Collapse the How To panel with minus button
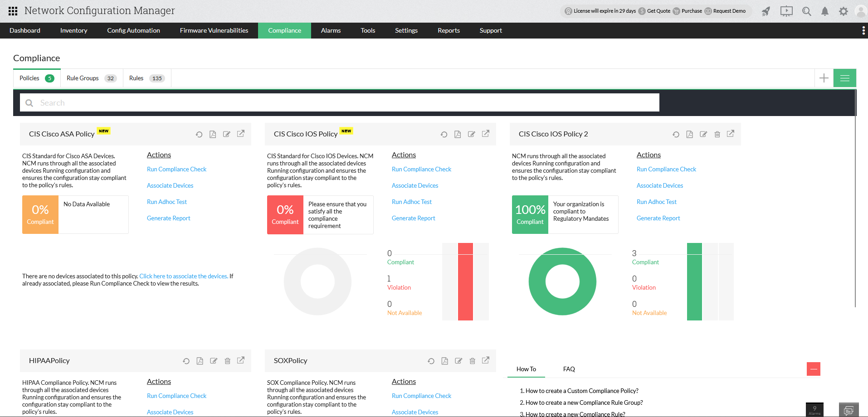868x417 pixels. 814,369
